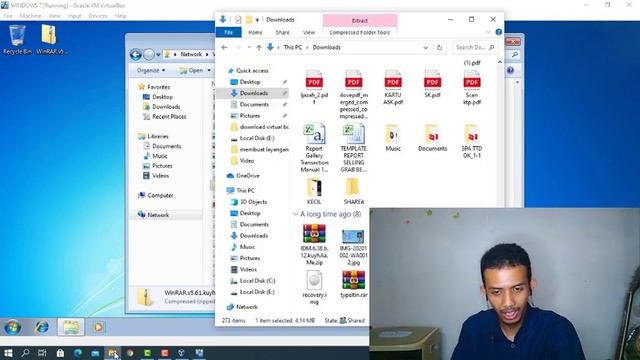Open the Organize dropdown in Windows 7 explorer

[x=151, y=70]
